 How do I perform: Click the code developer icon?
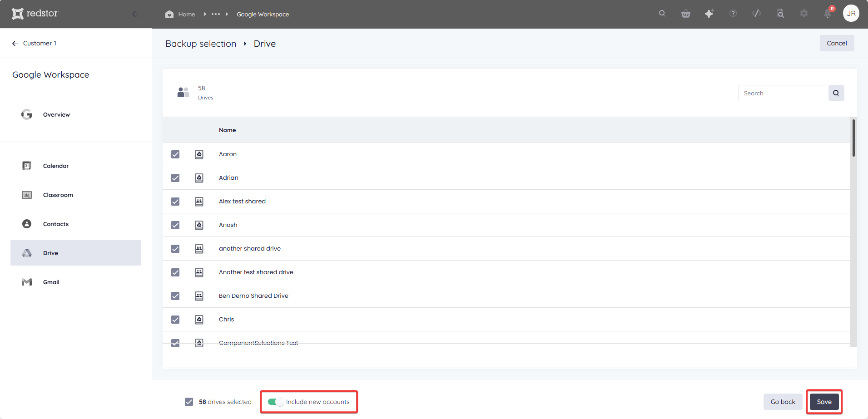click(x=757, y=14)
